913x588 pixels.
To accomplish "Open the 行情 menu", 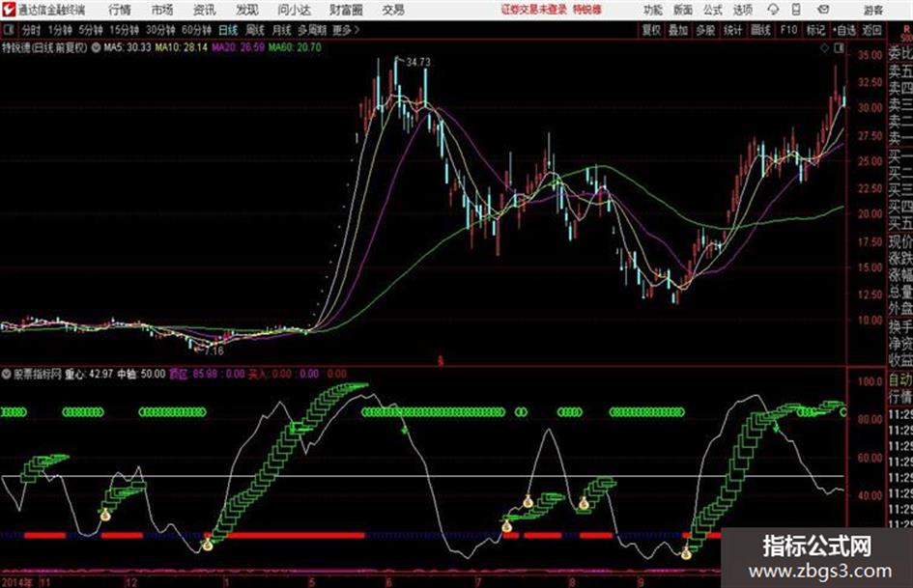I will [x=120, y=10].
